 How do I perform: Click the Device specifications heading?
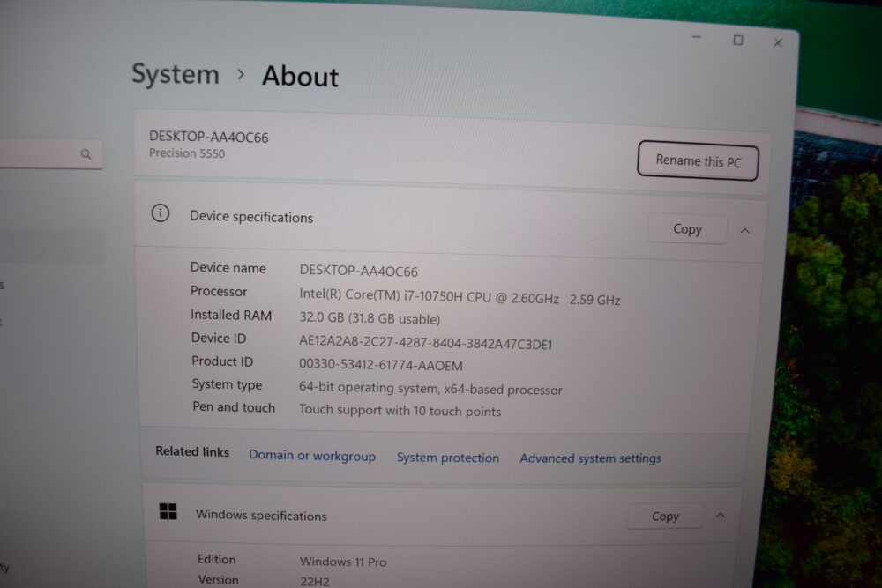250,217
